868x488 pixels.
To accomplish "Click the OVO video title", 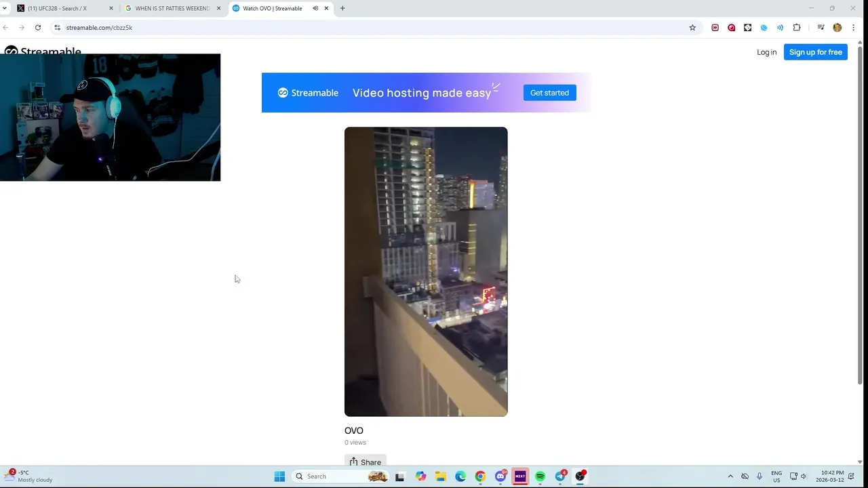I will click(354, 430).
